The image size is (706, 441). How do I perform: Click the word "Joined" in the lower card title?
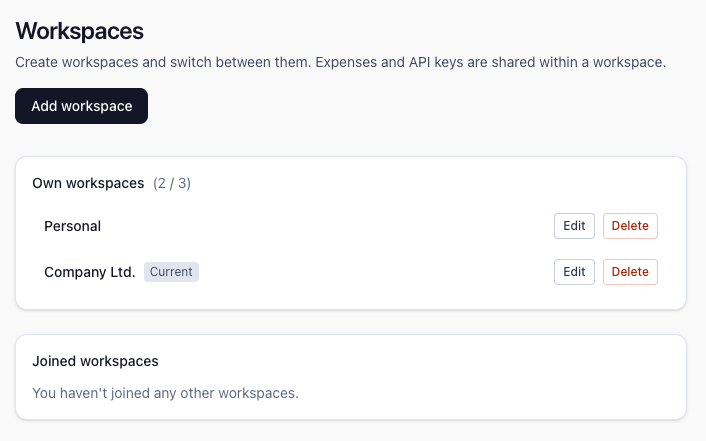(x=54, y=361)
